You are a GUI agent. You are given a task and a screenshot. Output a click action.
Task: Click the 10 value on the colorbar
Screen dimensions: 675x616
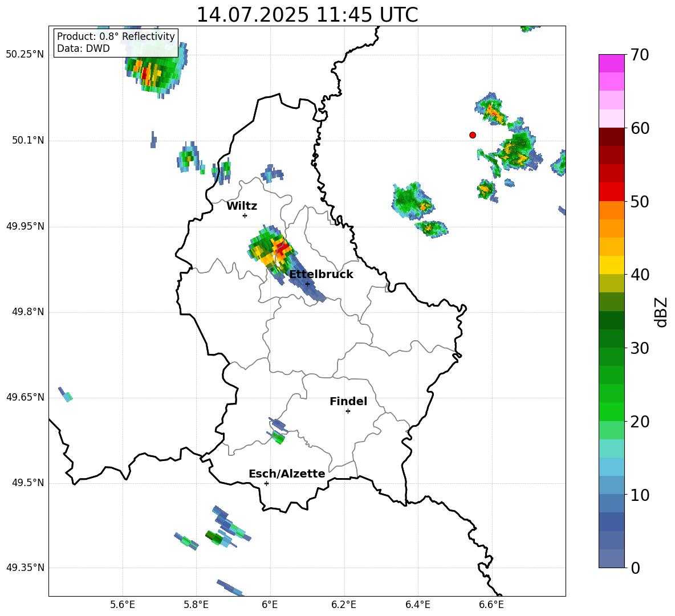coord(640,495)
